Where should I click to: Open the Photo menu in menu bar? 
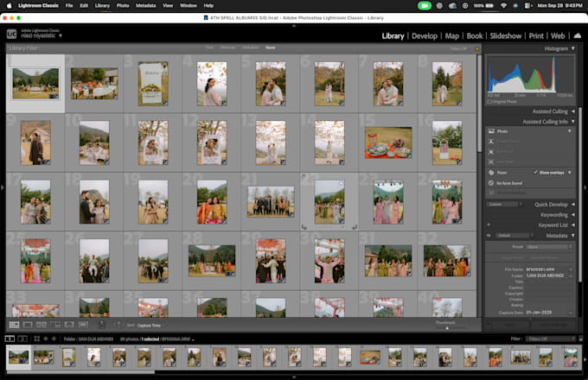pyautogui.click(x=123, y=6)
